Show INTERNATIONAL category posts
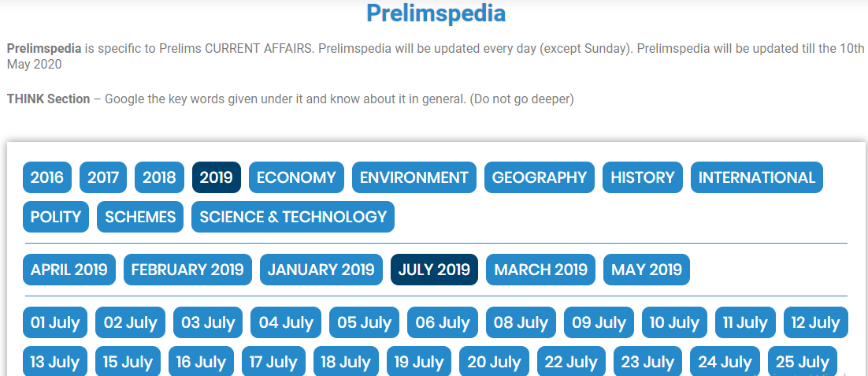Viewport: 868px width, 376px height. coord(757,177)
